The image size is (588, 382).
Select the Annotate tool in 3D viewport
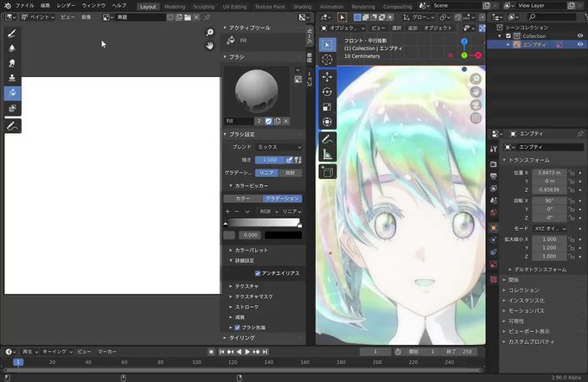[328, 139]
